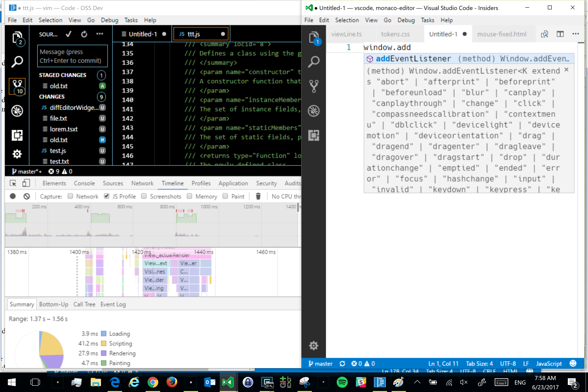The image size is (588, 392).
Task: Enable the Screenshots capture checkbox
Action: [144, 196]
